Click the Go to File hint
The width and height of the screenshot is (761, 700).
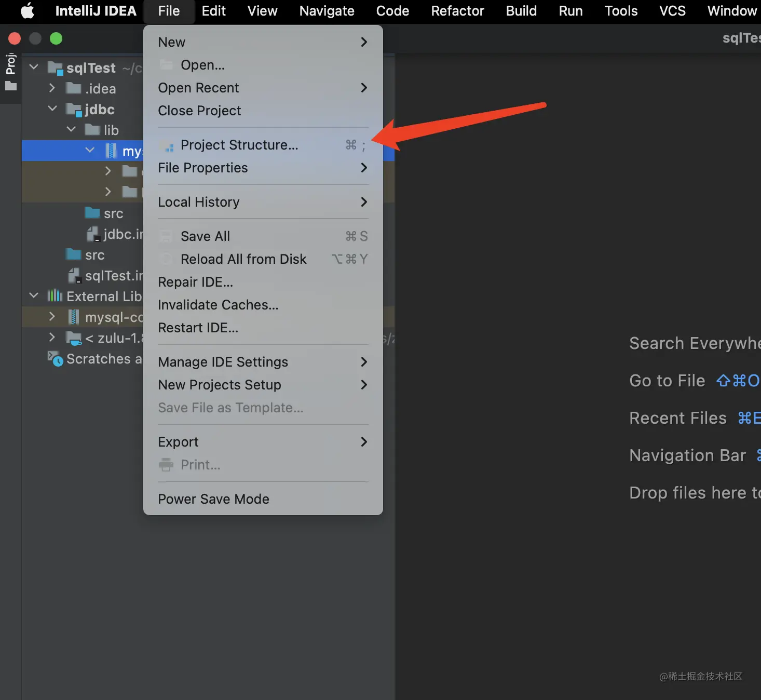[x=695, y=381]
